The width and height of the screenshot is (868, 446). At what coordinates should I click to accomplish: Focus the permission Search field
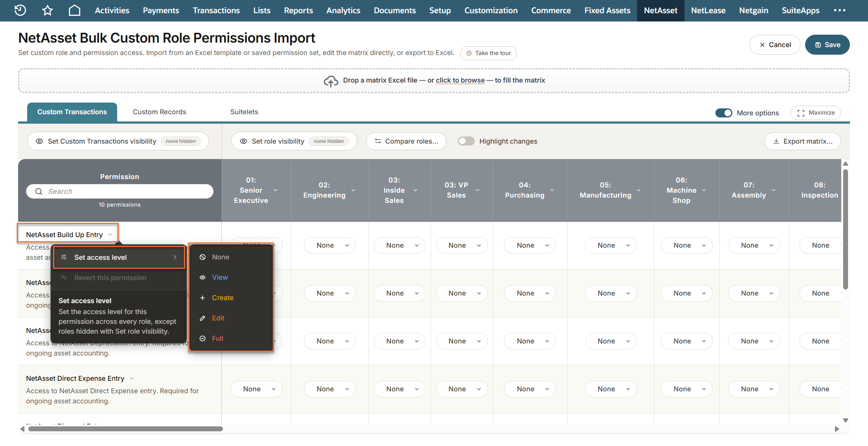coord(120,192)
